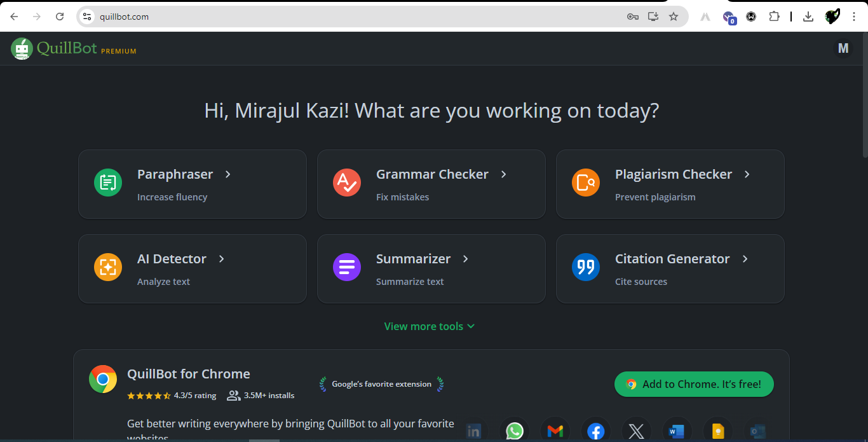Viewport: 868px width, 442px height.
Task: Click the Chrome logo in extension card
Action: (103, 379)
